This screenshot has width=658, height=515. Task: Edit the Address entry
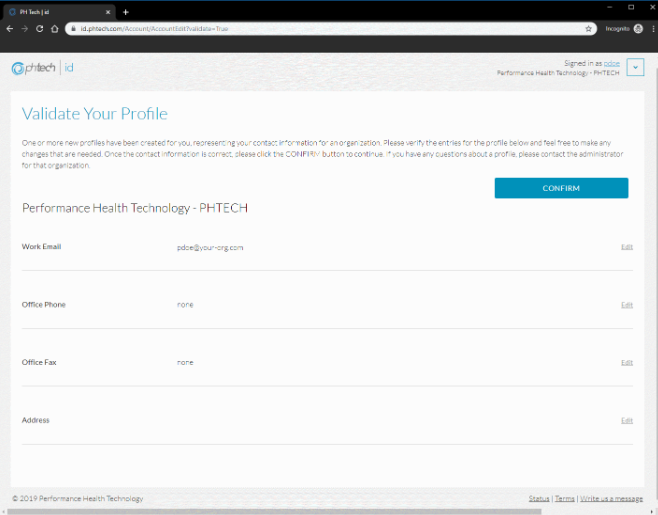point(627,420)
